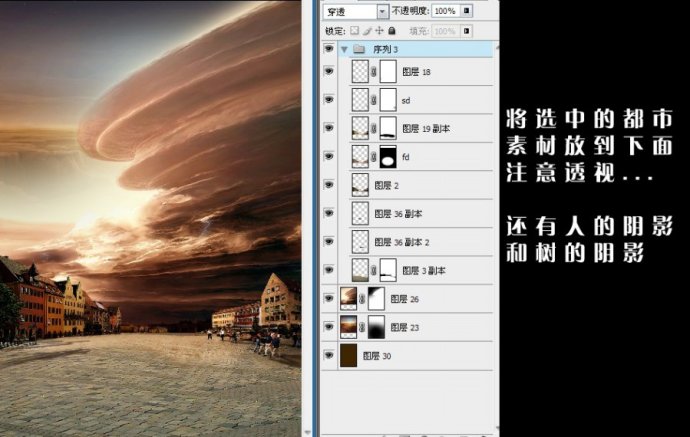The width and height of the screenshot is (690, 437).
Task: Select layer name 图层 23
Action: coord(405,327)
